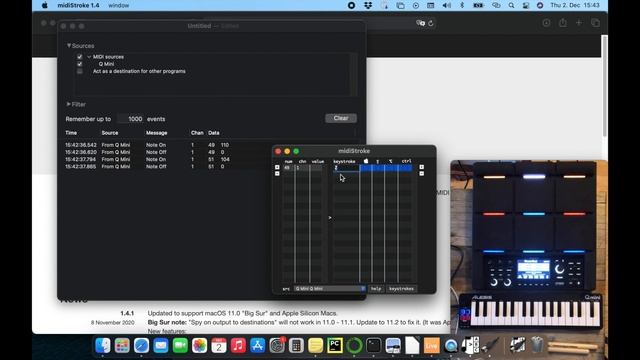Image resolution: width=640 pixels, height=360 pixels.
Task: Open the window menu
Action: 119,5
